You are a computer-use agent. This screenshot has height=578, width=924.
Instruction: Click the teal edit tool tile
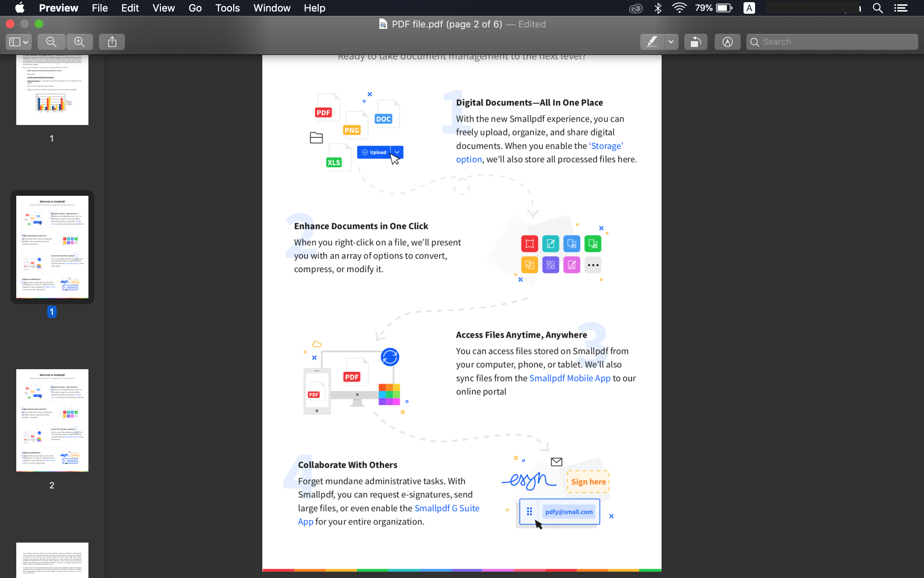point(550,243)
